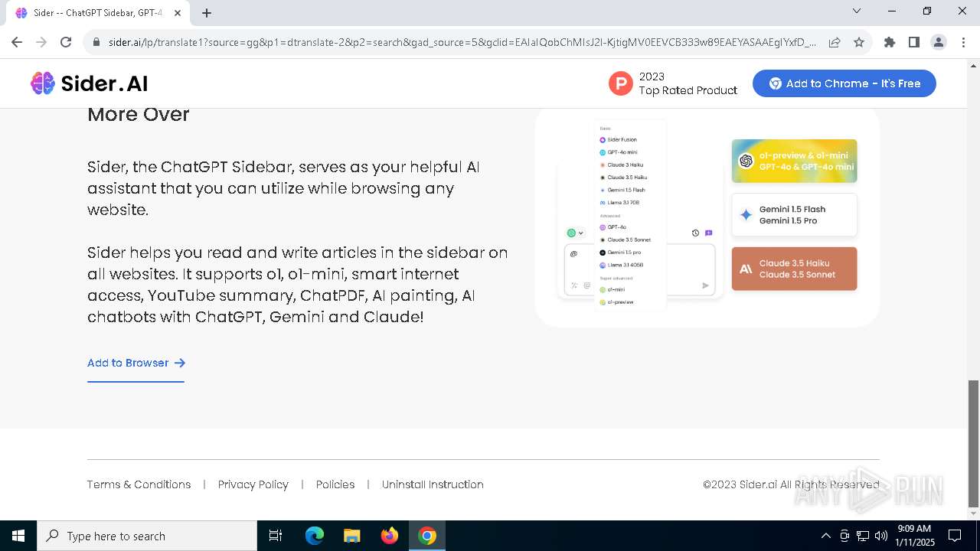
Task: Click the More Over heading
Action: tap(139, 114)
